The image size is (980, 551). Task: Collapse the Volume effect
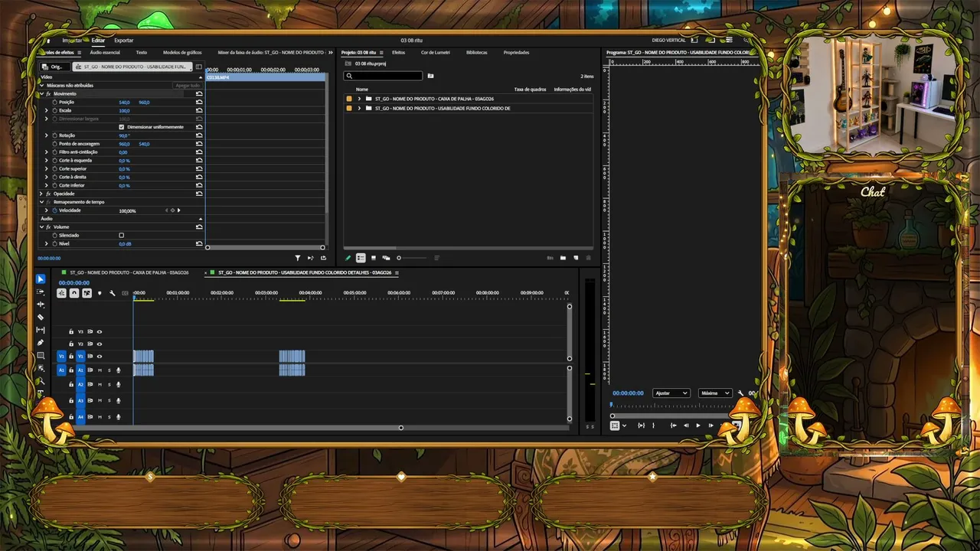pos(41,227)
